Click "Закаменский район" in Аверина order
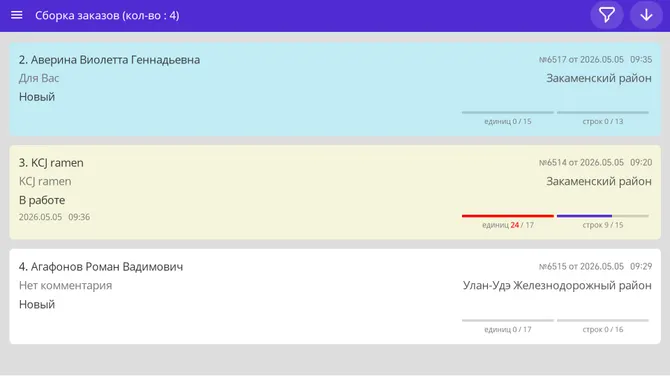 [x=599, y=78]
